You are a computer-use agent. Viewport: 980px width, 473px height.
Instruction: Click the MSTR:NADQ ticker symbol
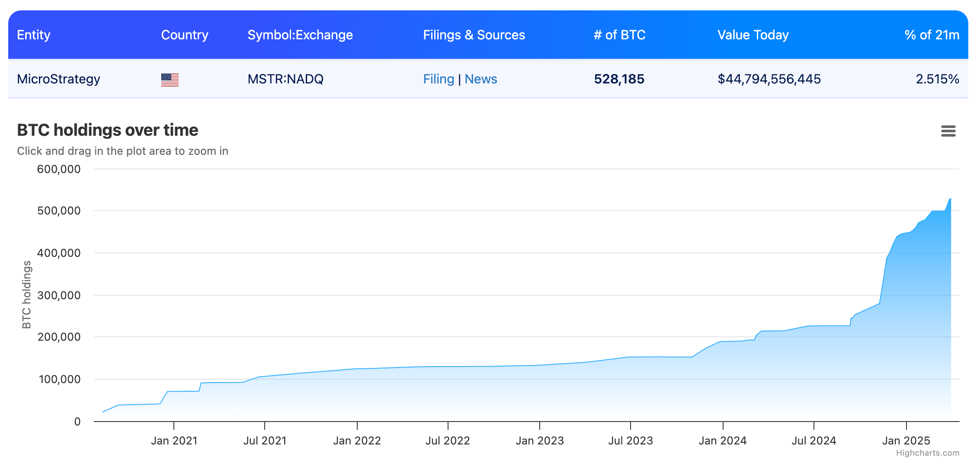285,79
